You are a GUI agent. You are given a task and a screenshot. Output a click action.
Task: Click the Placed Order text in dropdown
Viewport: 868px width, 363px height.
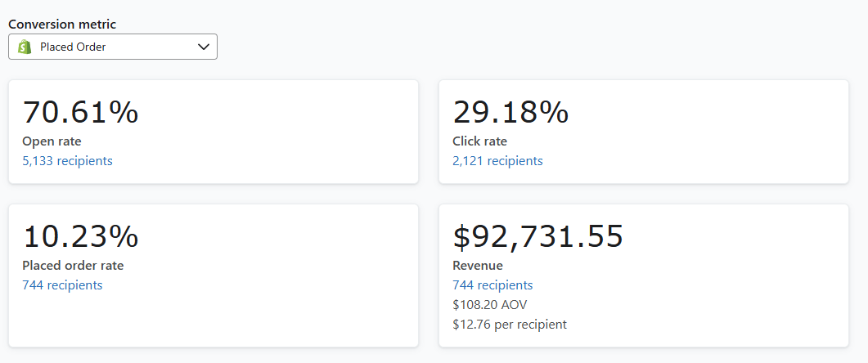click(x=73, y=47)
